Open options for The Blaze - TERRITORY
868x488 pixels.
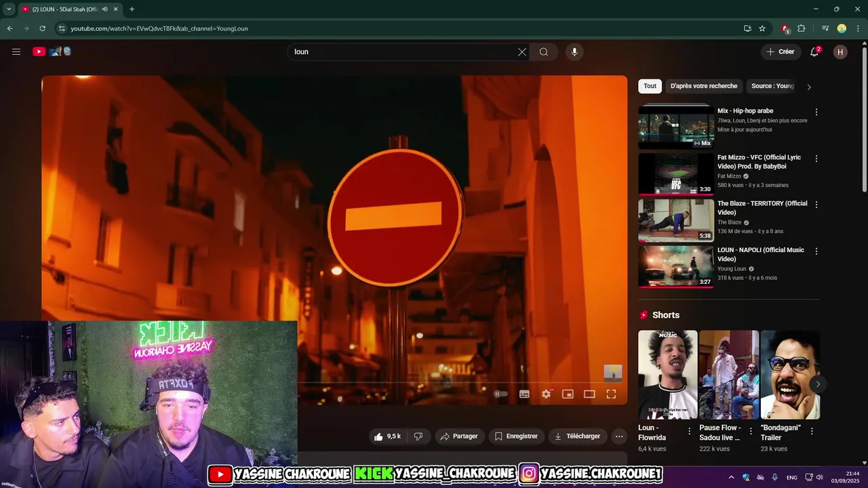pos(816,205)
